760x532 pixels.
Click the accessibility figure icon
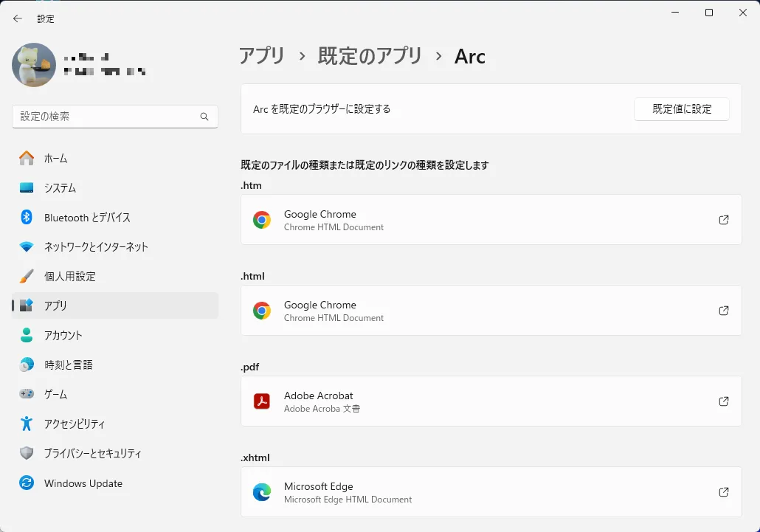(x=27, y=424)
